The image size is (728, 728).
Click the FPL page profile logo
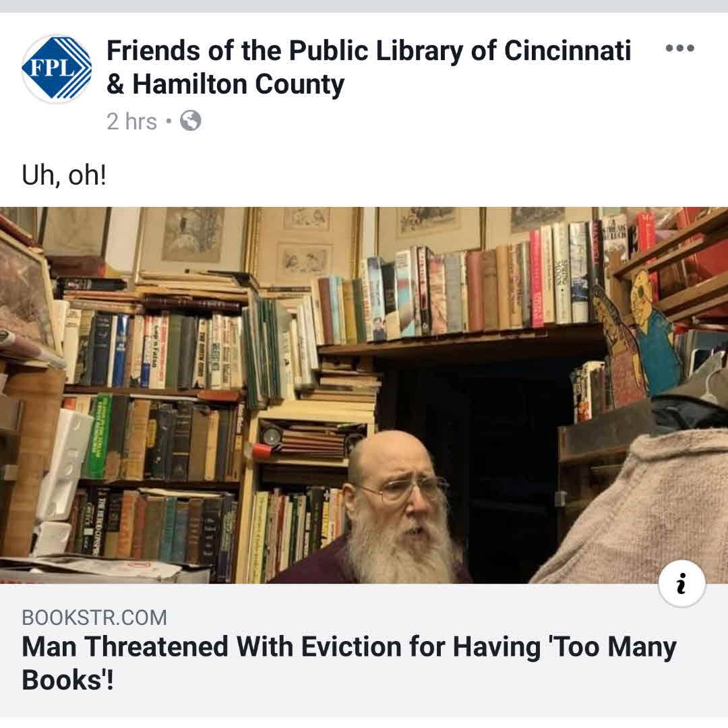tap(57, 69)
